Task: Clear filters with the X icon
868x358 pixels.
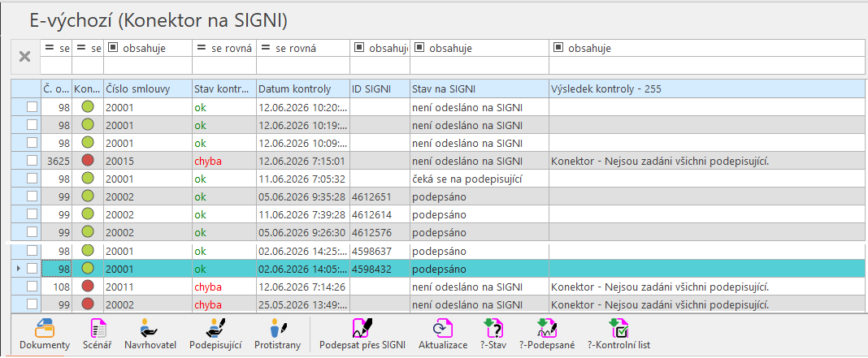Action: click(25, 57)
